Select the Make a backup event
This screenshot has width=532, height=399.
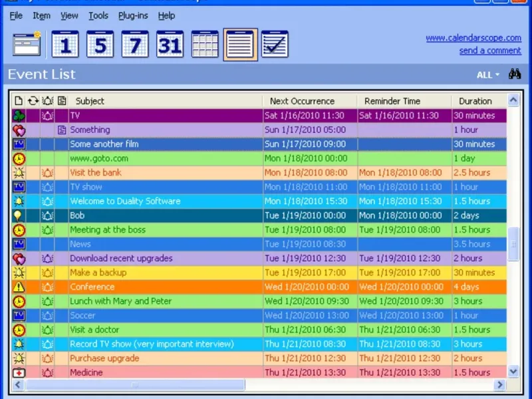(259, 273)
